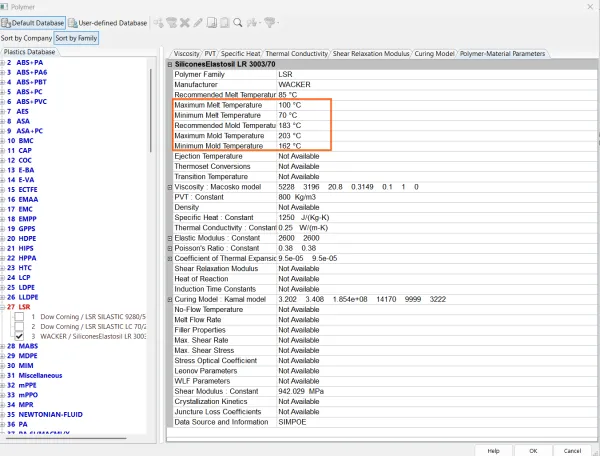Click the Maximum Melt Temperature value 100 °C
The width and height of the screenshot is (600, 456).
[x=290, y=105]
